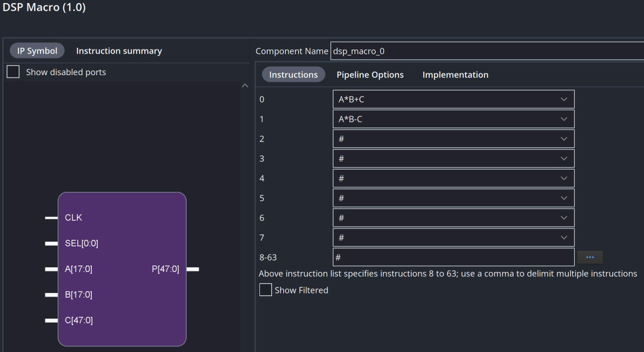The height and width of the screenshot is (352, 644).
Task: Open instruction 0 dropdown showing A*B+C
Action: pyautogui.click(x=453, y=100)
